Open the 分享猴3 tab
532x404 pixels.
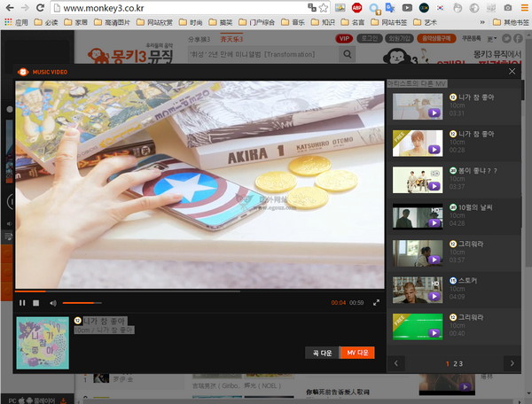coord(199,39)
